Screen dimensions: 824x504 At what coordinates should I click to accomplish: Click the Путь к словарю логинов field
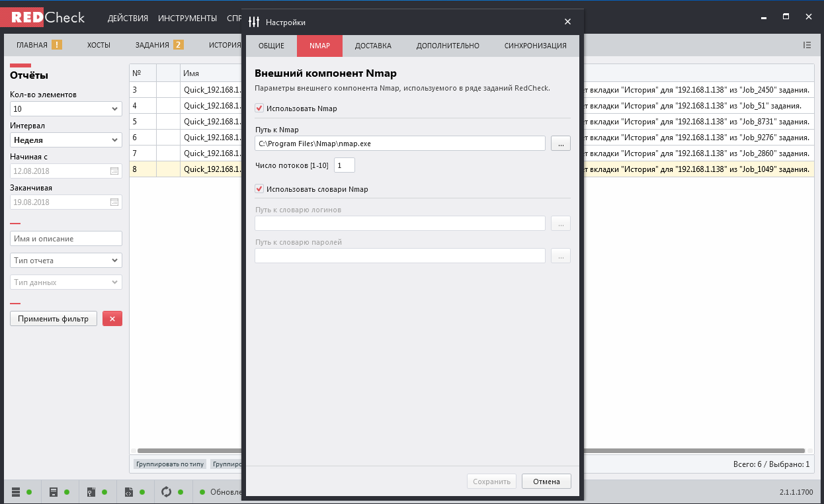[400, 224]
